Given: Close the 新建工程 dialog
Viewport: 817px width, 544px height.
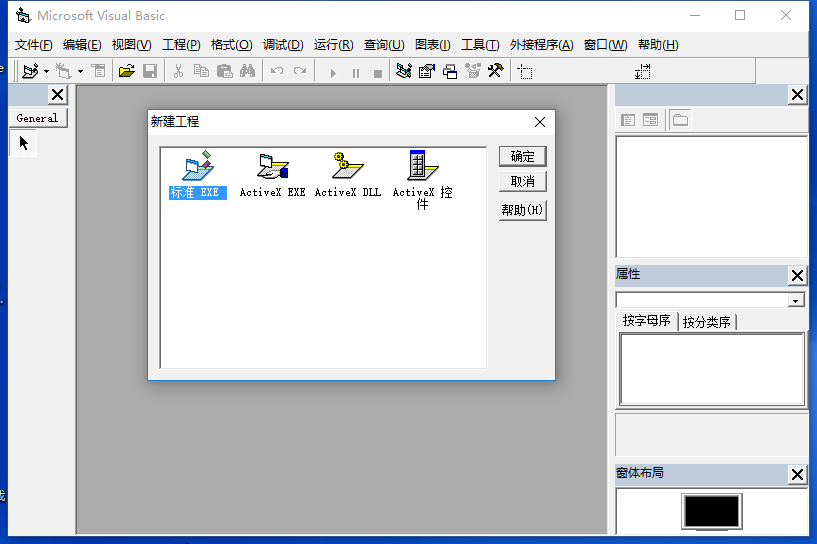Looking at the screenshot, I should [x=540, y=122].
